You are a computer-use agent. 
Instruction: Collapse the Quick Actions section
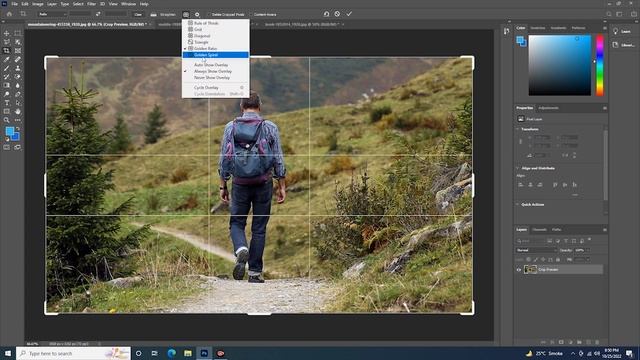pos(518,204)
